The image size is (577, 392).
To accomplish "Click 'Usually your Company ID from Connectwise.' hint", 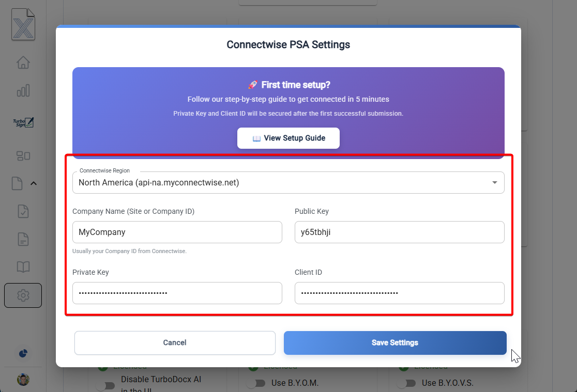I will [x=130, y=251].
